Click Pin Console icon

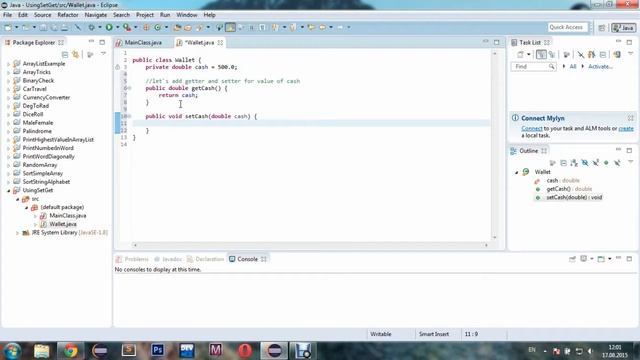pyautogui.click(x=572, y=259)
